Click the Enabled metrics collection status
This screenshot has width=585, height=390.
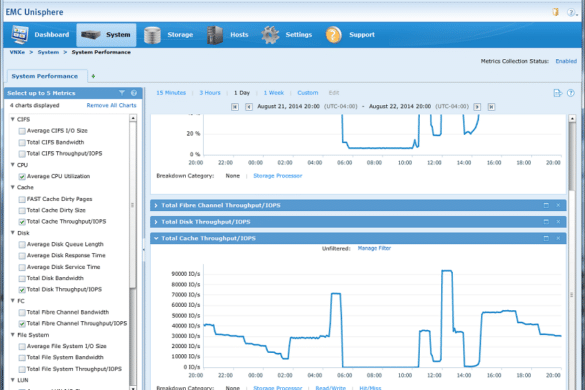coord(566,61)
